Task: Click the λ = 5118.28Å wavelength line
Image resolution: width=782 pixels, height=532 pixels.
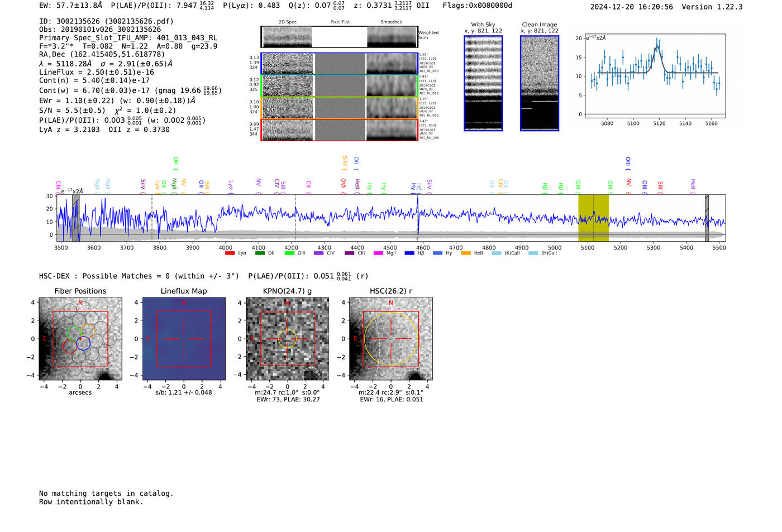Action: (106, 64)
